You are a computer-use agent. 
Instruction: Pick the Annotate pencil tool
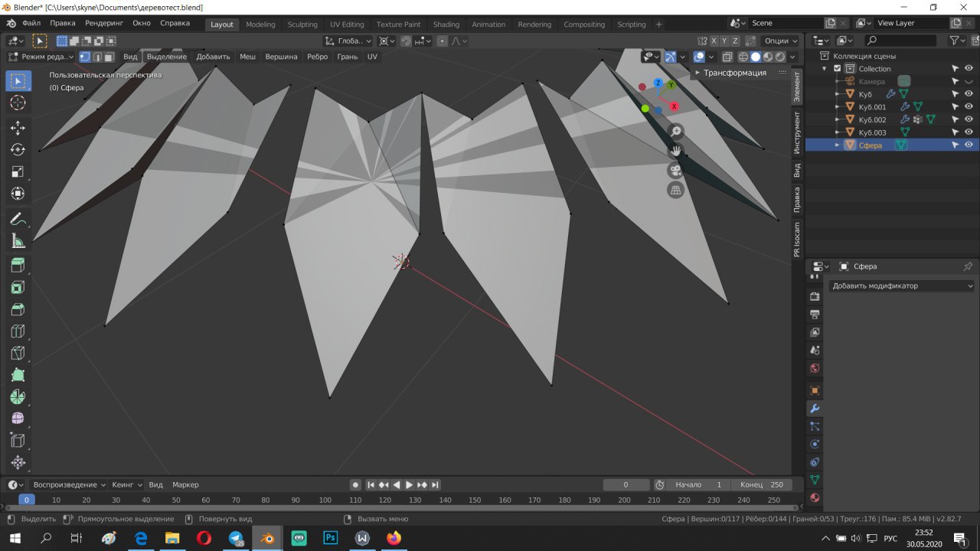click(18, 220)
